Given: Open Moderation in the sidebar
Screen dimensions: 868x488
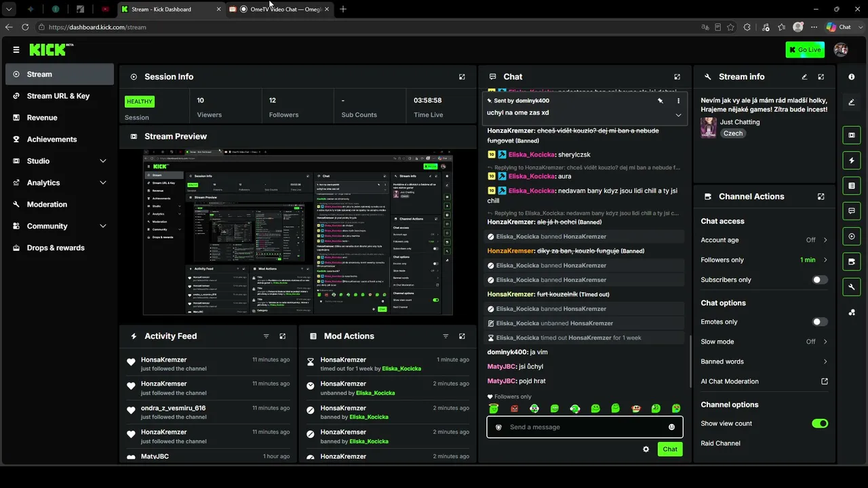Looking at the screenshot, I should [60, 205].
